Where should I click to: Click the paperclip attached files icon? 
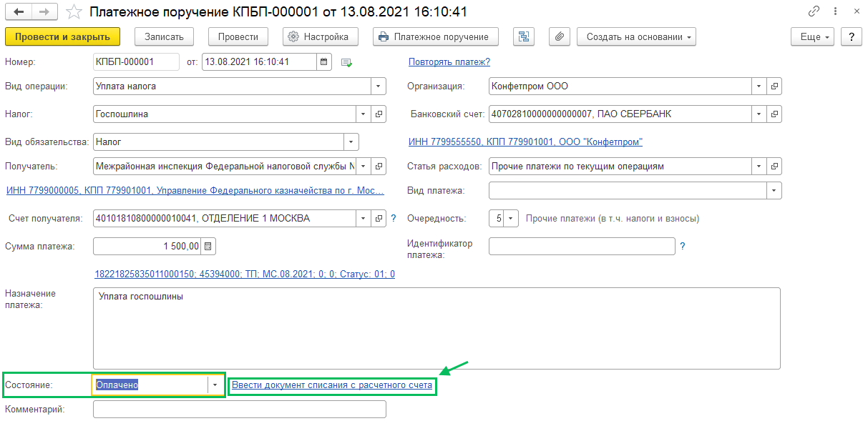click(x=559, y=37)
